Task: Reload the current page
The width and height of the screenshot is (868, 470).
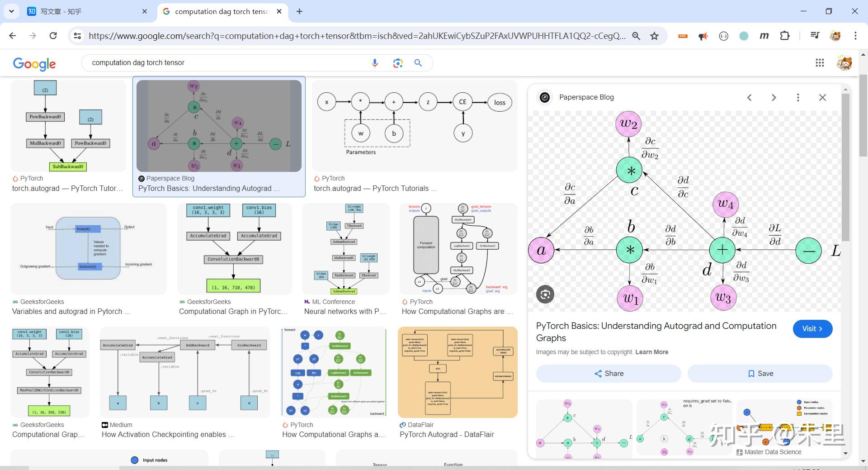Action: (53, 36)
